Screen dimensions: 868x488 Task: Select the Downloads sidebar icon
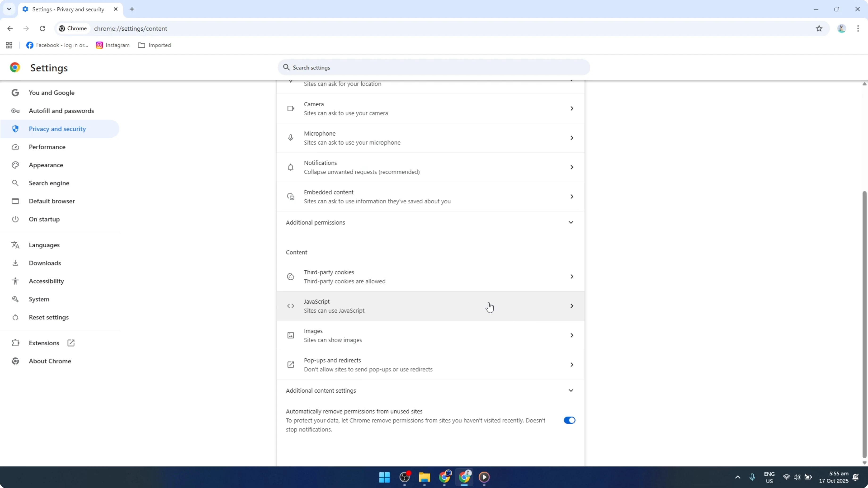pos(15,263)
